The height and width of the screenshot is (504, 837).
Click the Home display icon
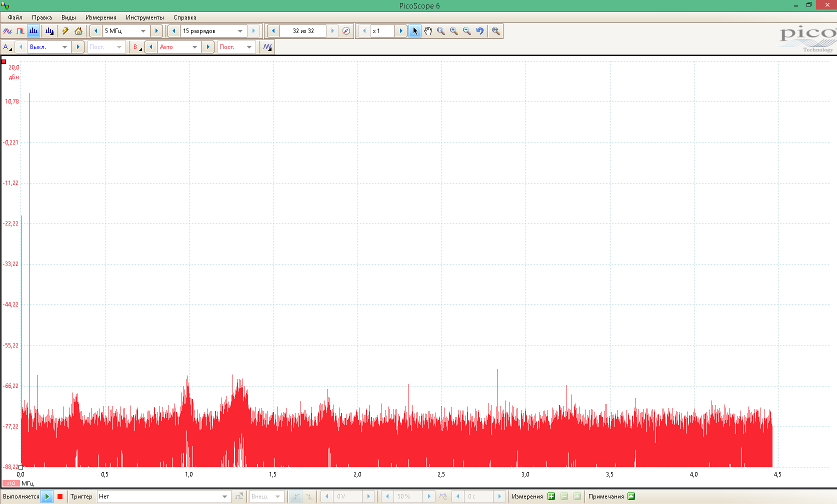(x=78, y=31)
